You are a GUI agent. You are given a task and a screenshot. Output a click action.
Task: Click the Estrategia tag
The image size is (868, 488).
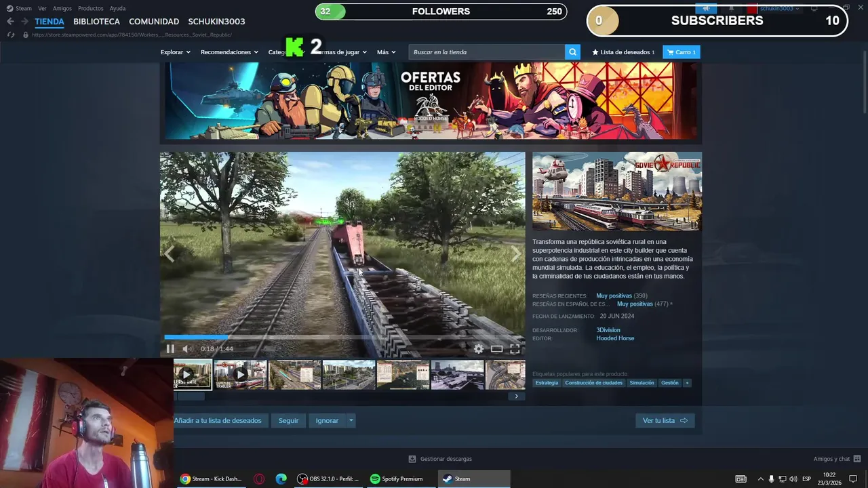pos(547,383)
